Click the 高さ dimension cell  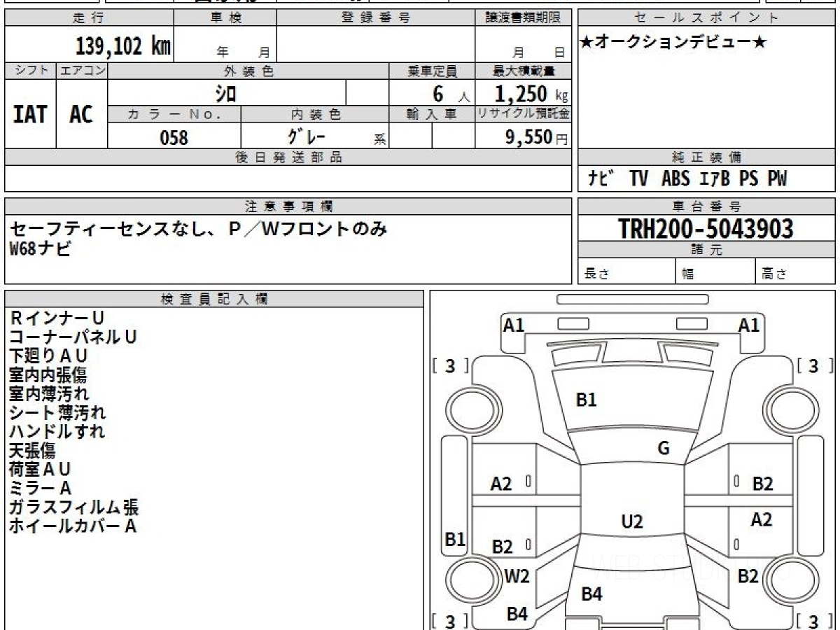click(x=796, y=271)
